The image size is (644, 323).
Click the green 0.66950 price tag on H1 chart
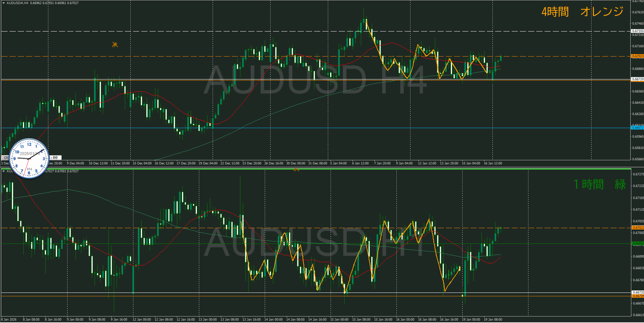point(637,244)
